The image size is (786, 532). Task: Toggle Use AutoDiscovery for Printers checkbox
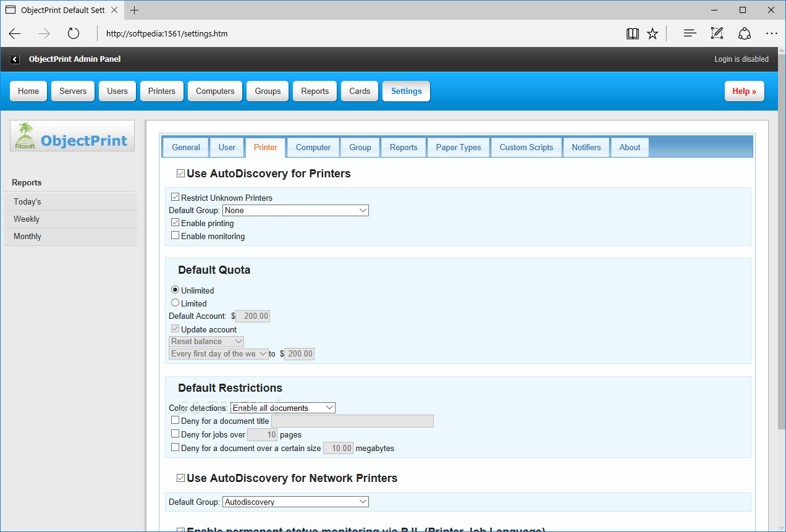tap(180, 174)
